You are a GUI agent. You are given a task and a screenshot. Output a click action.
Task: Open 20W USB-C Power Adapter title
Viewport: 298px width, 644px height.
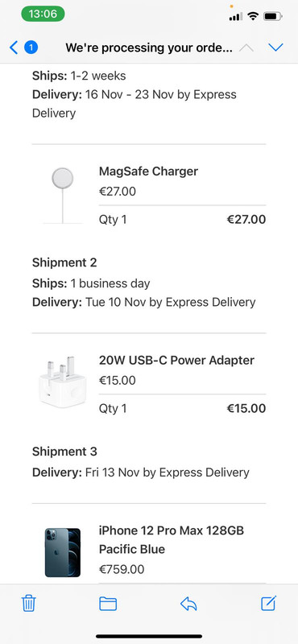click(176, 360)
